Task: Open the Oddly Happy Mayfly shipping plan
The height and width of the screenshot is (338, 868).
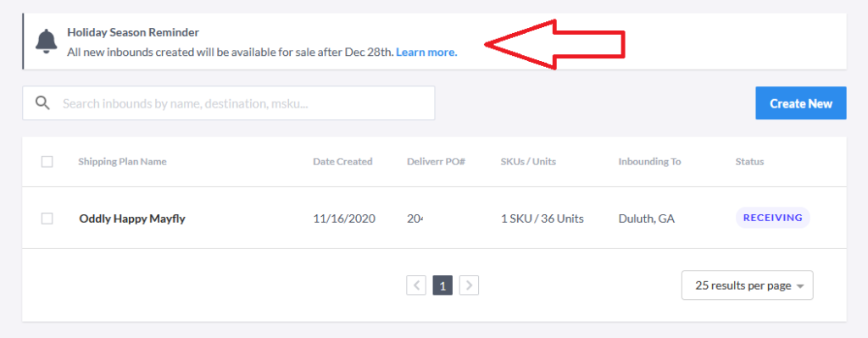Action: (x=132, y=219)
